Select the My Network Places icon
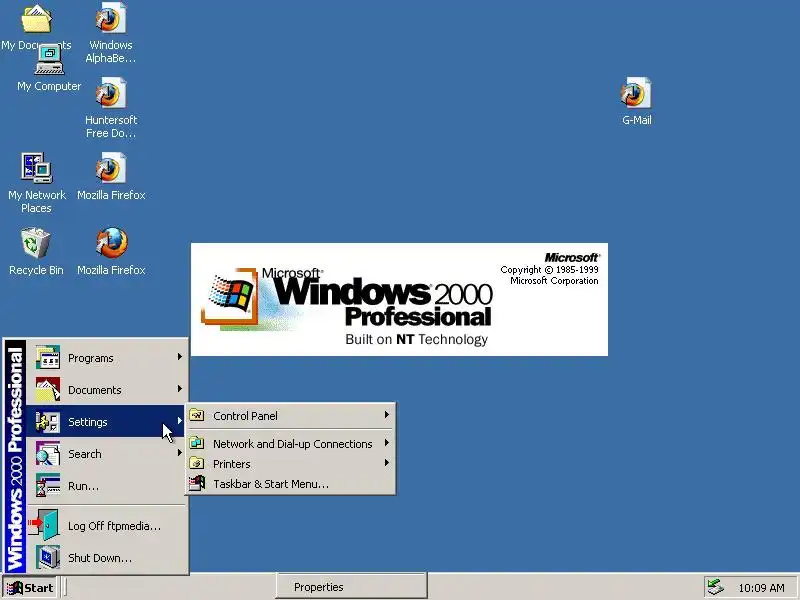 [x=36, y=168]
